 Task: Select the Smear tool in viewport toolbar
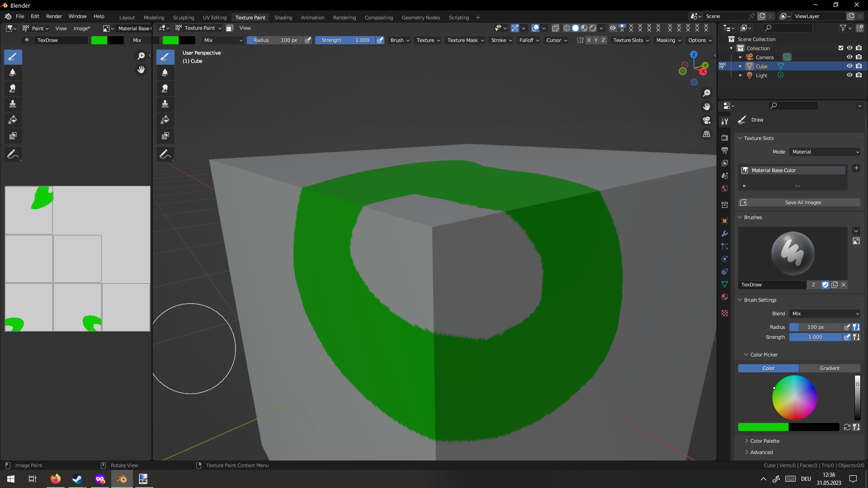pyautogui.click(x=165, y=88)
